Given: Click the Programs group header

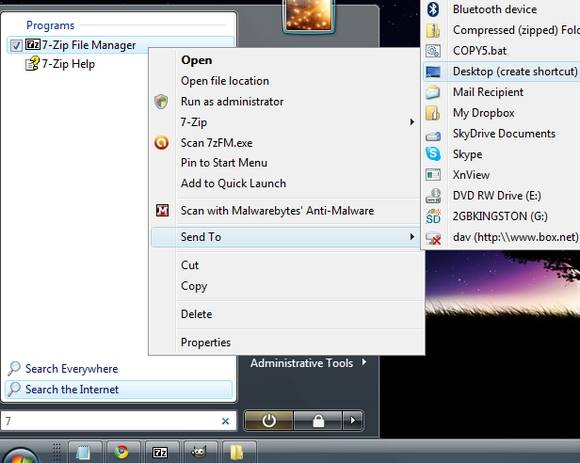Looking at the screenshot, I should pyautogui.click(x=50, y=25).
